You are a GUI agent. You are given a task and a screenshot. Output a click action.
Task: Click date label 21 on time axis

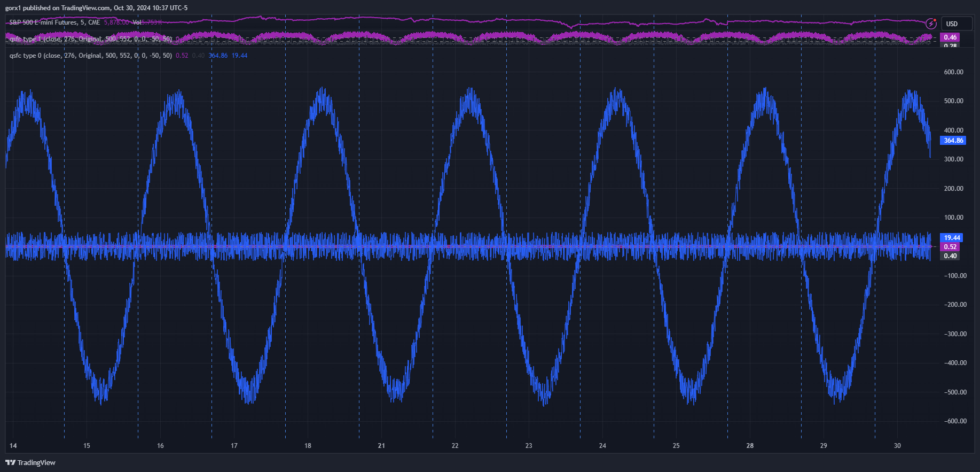pyautogui.click(x=381, y=446)
